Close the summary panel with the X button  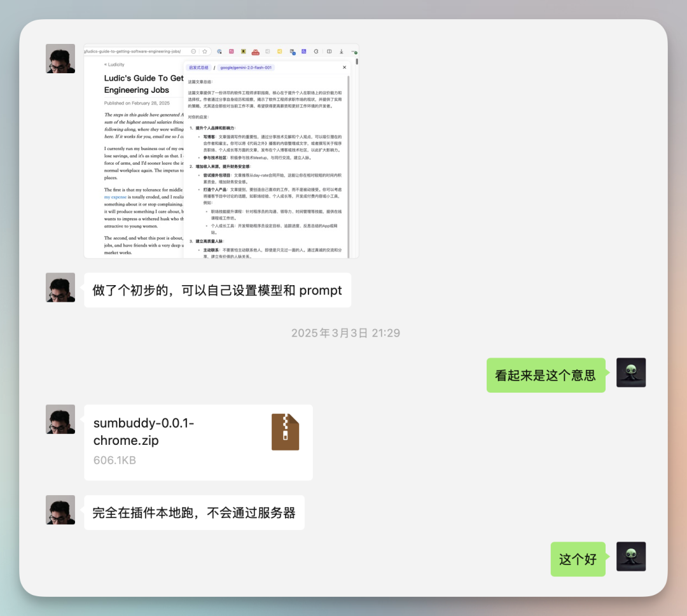point(344,67)
